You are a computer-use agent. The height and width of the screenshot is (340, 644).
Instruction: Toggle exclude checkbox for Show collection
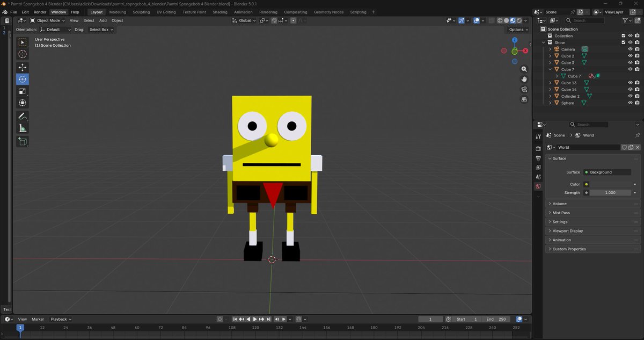point(624,42)
